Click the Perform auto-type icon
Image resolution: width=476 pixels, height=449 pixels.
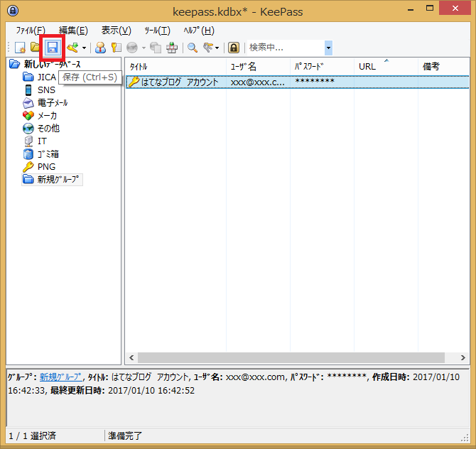[172, 48]
